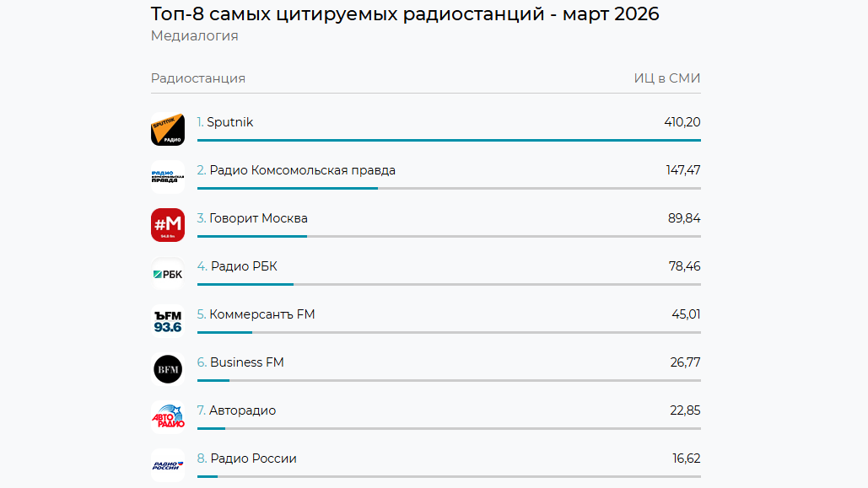This screenshot has height=488, width=868.
Task: Select the Business FM station name
Action: (x=246, y=362)
